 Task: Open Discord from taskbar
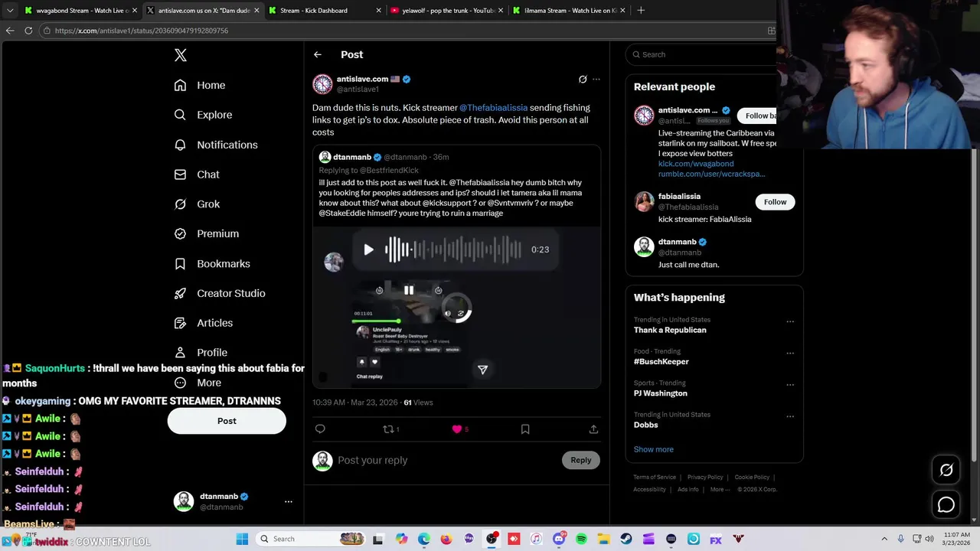tap(559, 539)
